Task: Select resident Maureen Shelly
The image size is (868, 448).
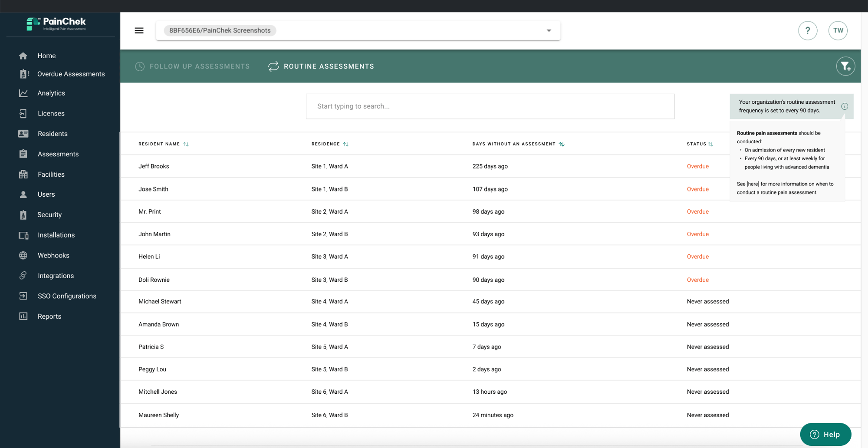Action: click(158, 415)
